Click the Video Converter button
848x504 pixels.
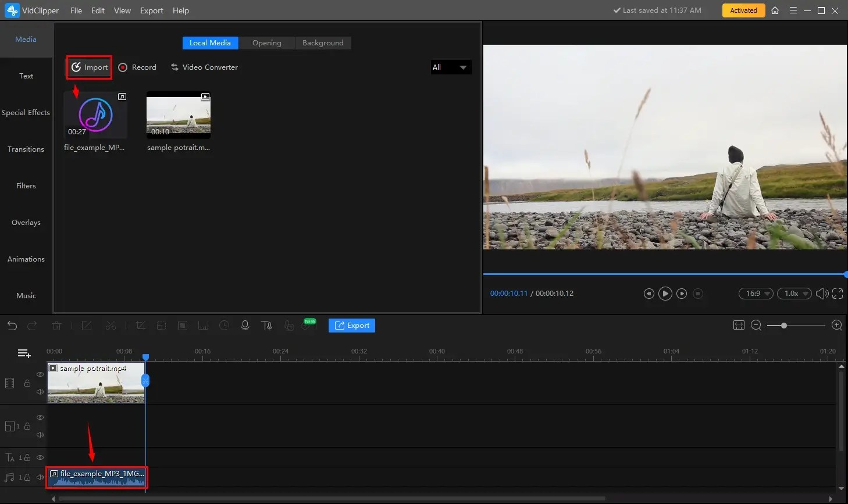204,67
